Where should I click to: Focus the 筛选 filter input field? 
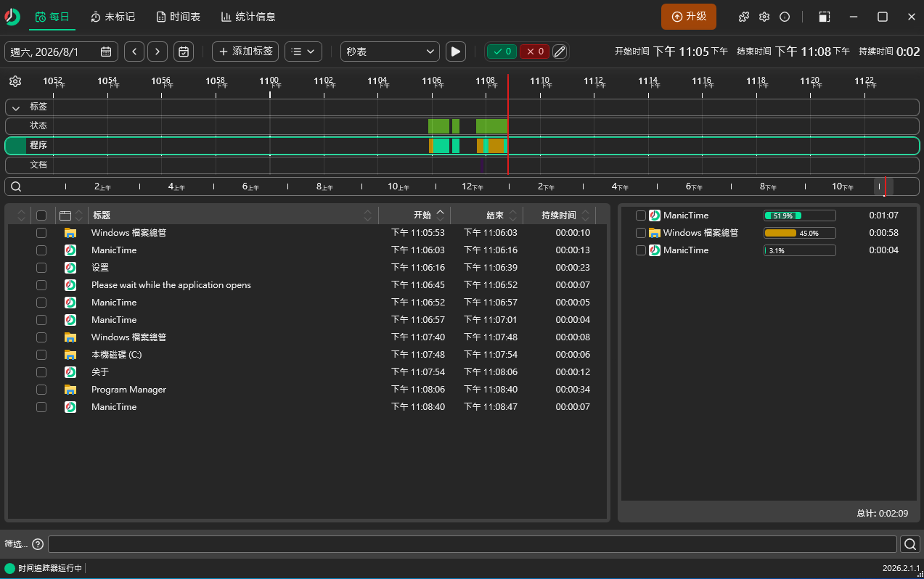pos(473,544)
